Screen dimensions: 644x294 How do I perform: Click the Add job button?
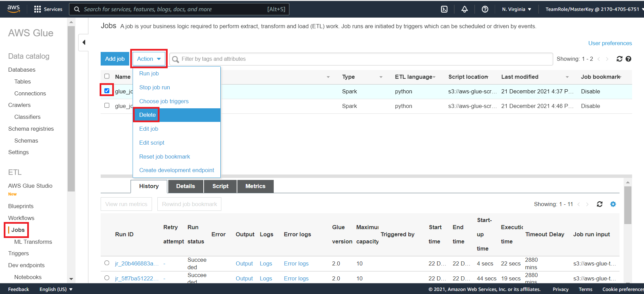(x=115, y=59)
